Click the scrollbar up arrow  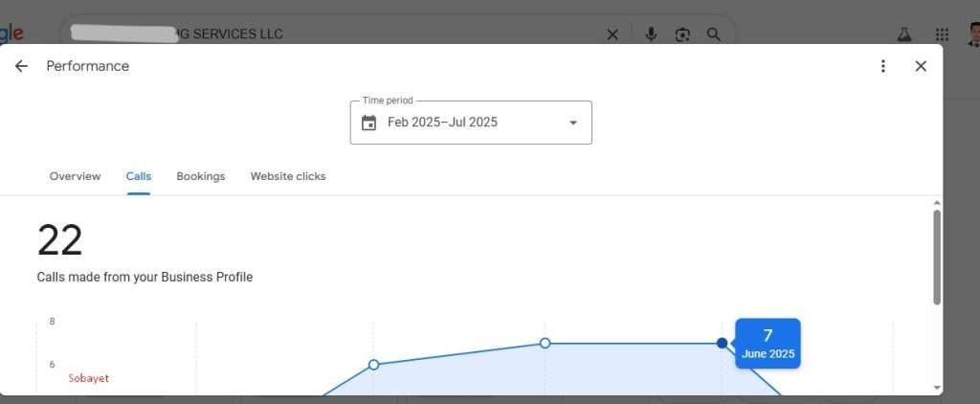[x=936, y=203]
